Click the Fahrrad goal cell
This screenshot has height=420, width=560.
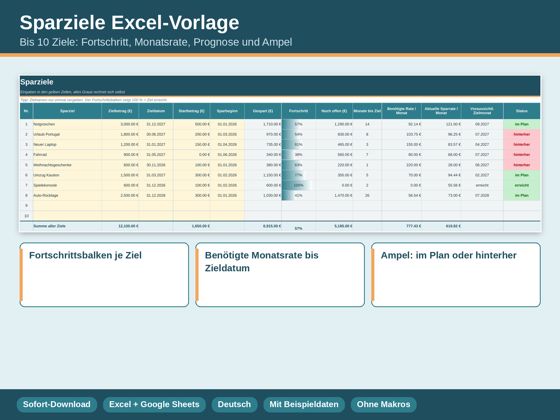click(67, 155)
